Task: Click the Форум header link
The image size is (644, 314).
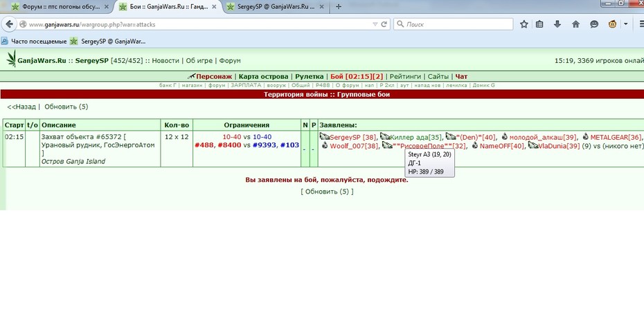Action: point(230,61)
